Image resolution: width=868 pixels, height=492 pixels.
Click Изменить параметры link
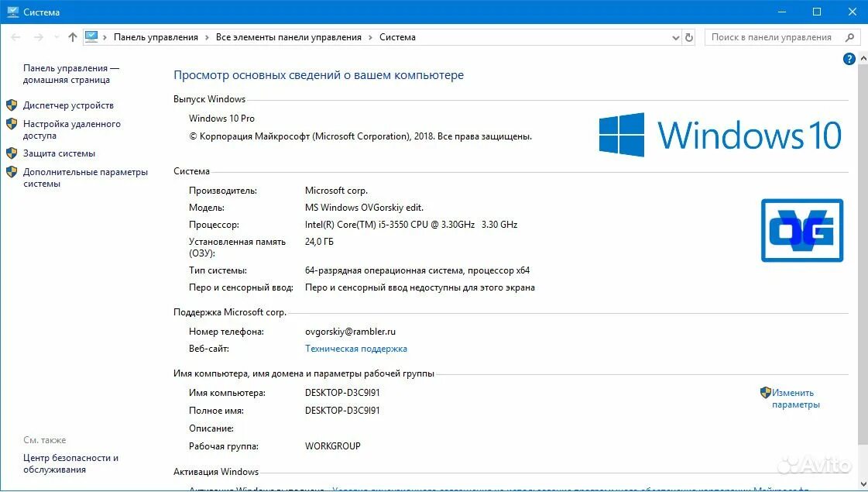point(795,398)
